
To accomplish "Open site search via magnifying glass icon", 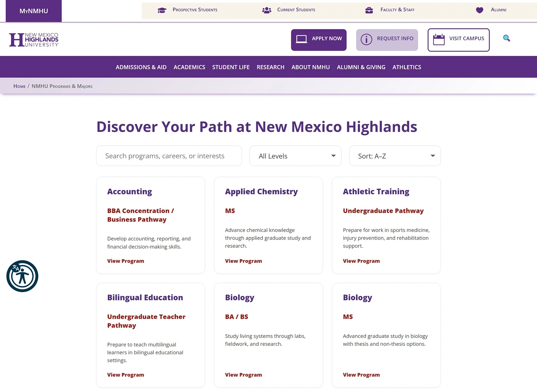I will [506, 38].
